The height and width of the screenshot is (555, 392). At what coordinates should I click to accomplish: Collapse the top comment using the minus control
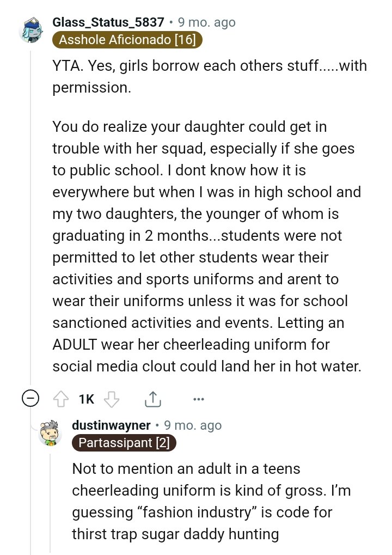31,398
